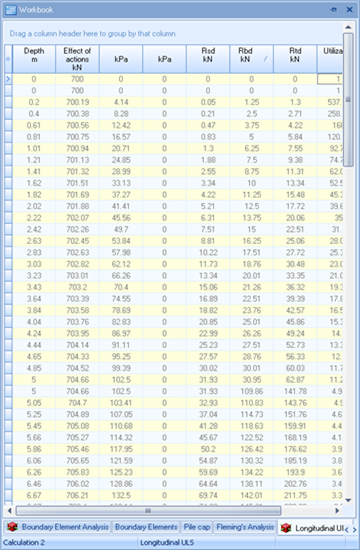Click the Rtd kN column header

[x=295, y=59]
